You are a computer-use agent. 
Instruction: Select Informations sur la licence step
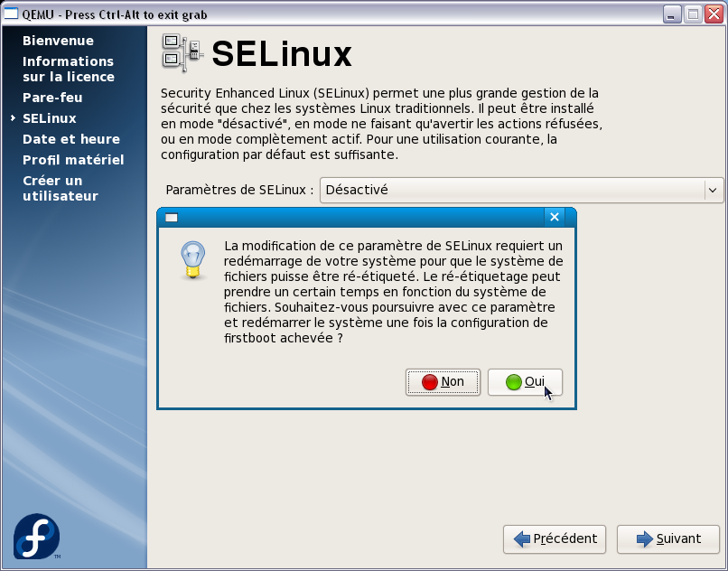click(69, 69)
